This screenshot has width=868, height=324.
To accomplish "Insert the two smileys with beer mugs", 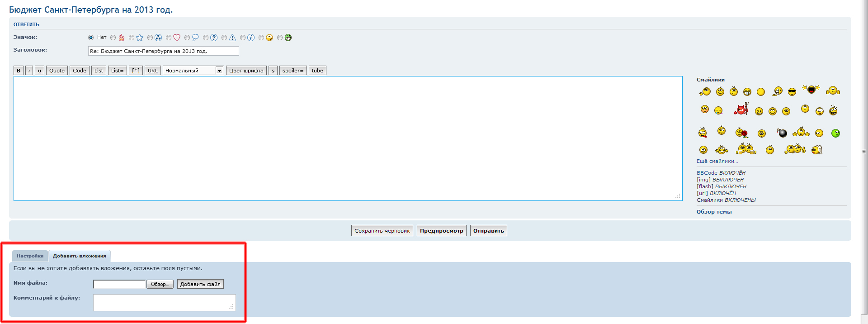I will pos(746,149).
